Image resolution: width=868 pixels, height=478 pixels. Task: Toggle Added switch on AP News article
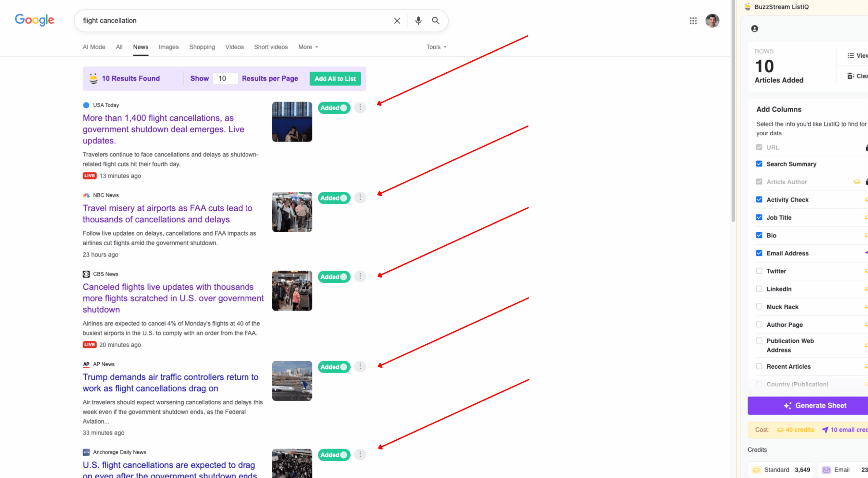coord(334,367)
